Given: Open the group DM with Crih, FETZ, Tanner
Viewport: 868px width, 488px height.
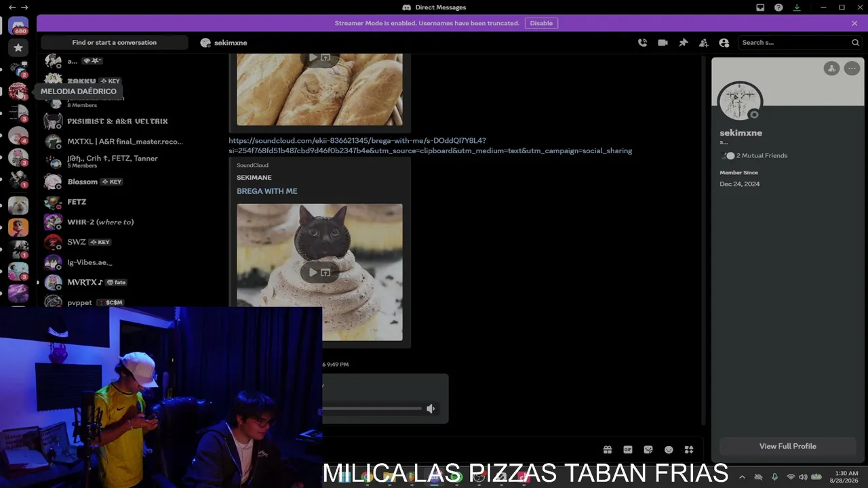Looking at the screenshot, I should [114, 161].
